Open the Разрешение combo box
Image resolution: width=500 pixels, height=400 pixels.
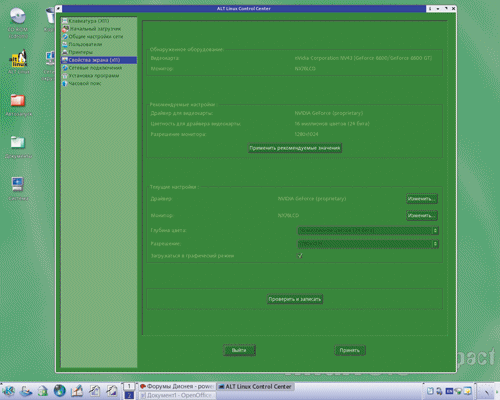[368, 244]
